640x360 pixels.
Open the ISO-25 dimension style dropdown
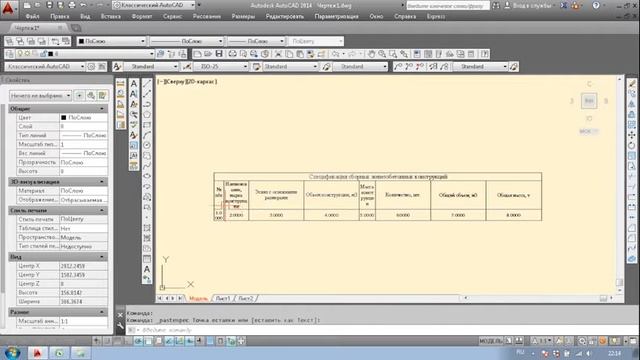coord(221,67)
